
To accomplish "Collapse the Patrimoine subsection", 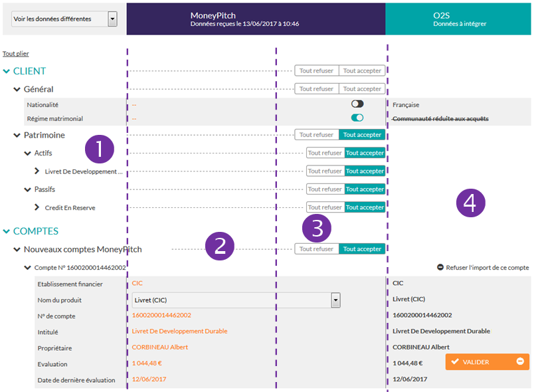I will pyautogui.click(x=17, y=135).
